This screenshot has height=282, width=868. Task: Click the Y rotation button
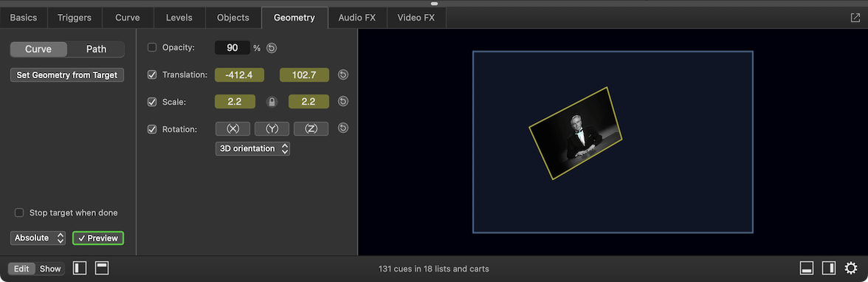point(272,128)
